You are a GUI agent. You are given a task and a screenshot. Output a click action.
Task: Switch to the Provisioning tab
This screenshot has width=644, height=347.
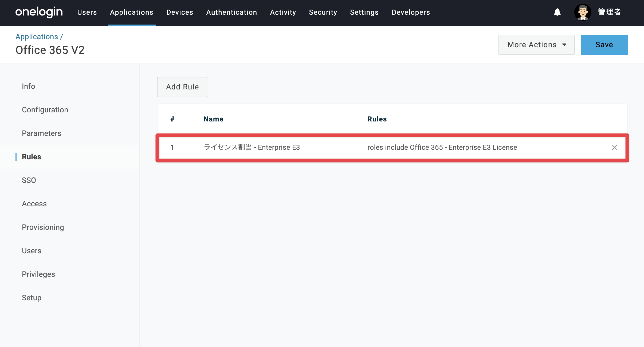point(43,227)
